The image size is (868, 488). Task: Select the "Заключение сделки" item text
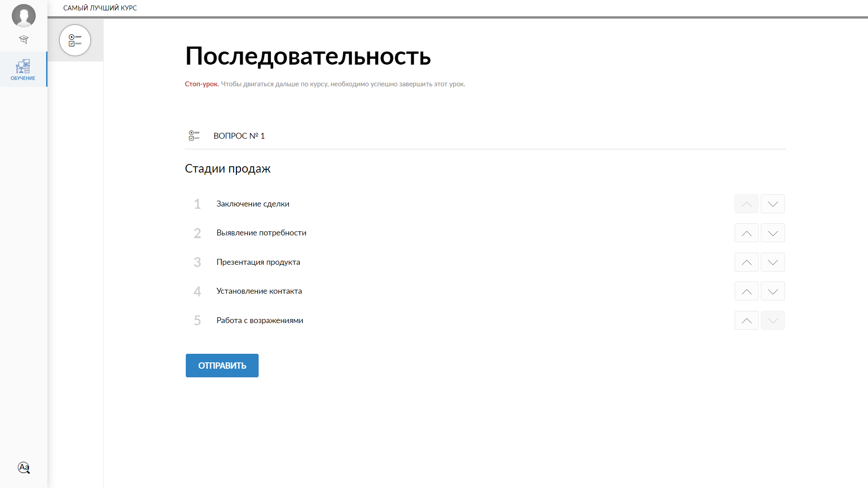click(253, 204)
